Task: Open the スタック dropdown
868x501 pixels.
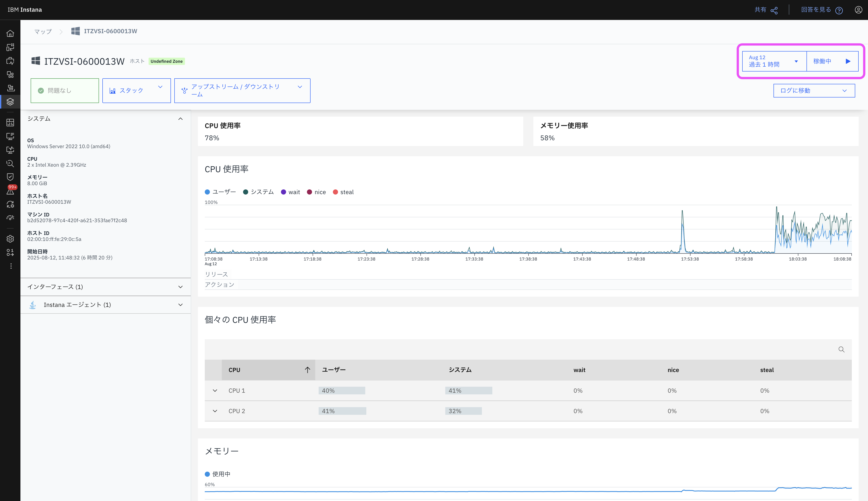Action: tap(136, 90)
